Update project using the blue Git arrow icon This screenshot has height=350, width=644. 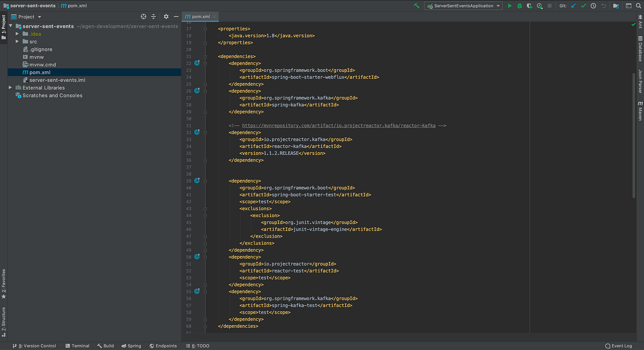click(573, 6)
